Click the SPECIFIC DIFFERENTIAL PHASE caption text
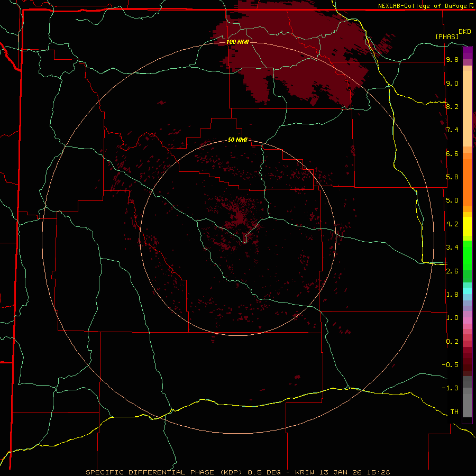 click(151, 472)
